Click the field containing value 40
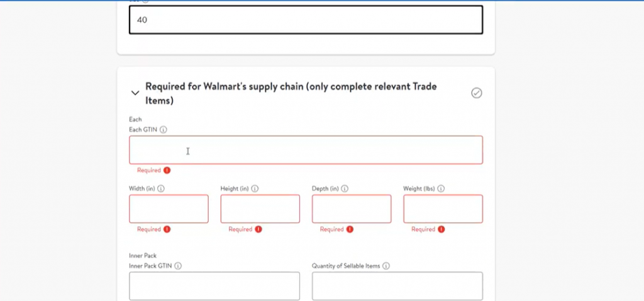644x301 pixels. click(306, 20)
